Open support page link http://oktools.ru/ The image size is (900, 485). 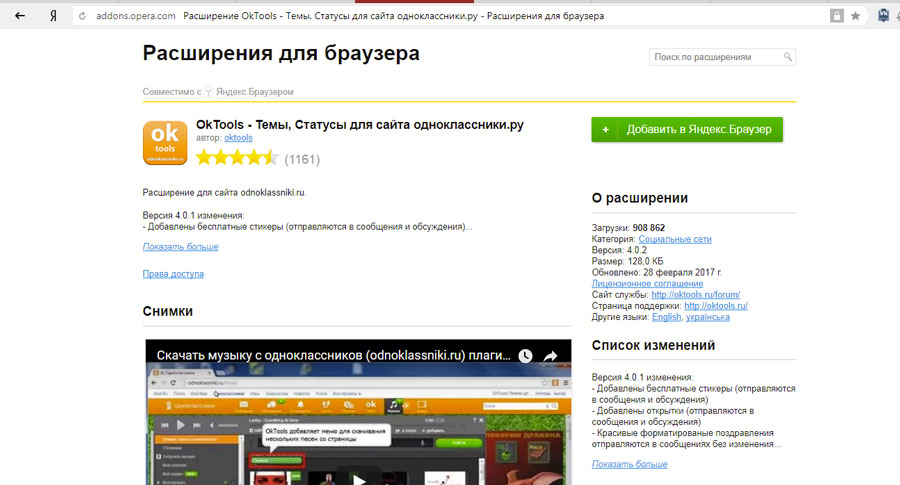click(x=716, y=306)
